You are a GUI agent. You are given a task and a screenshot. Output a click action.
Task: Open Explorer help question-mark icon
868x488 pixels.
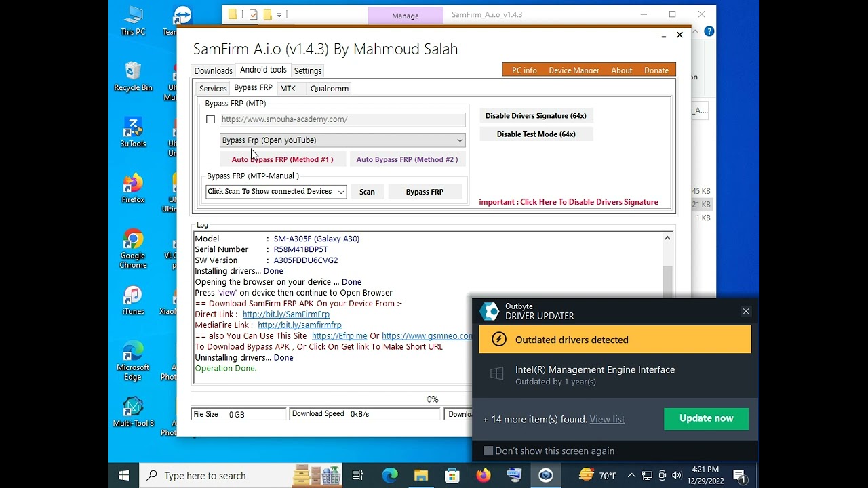tap(709, 31)
